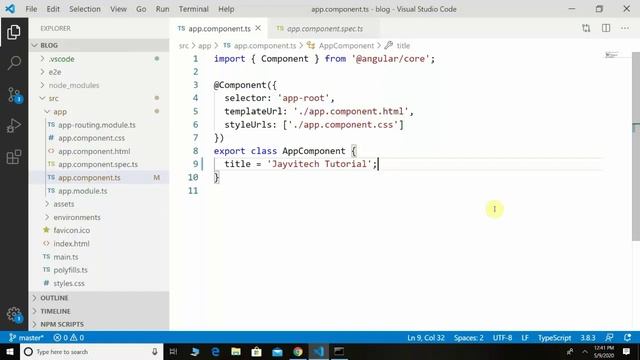
Task: Click AppComponent in the breadcrumb
Action: [346, 45]
